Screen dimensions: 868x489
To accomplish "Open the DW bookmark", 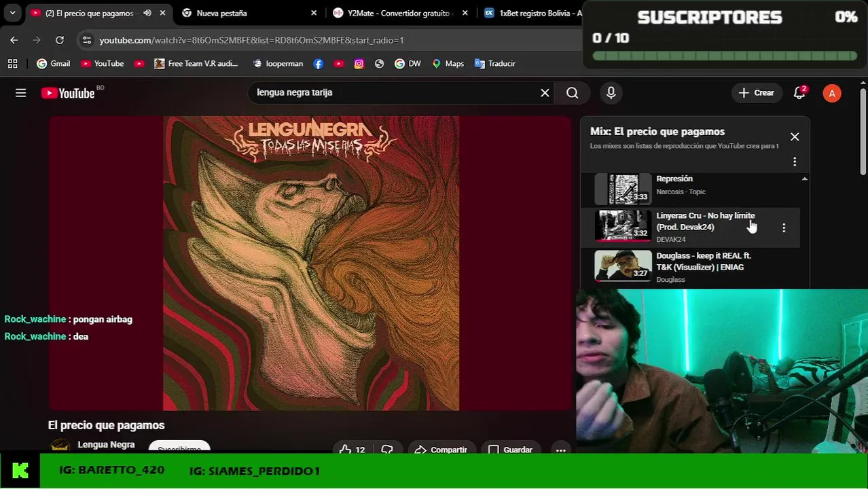I will pos(408,63).
